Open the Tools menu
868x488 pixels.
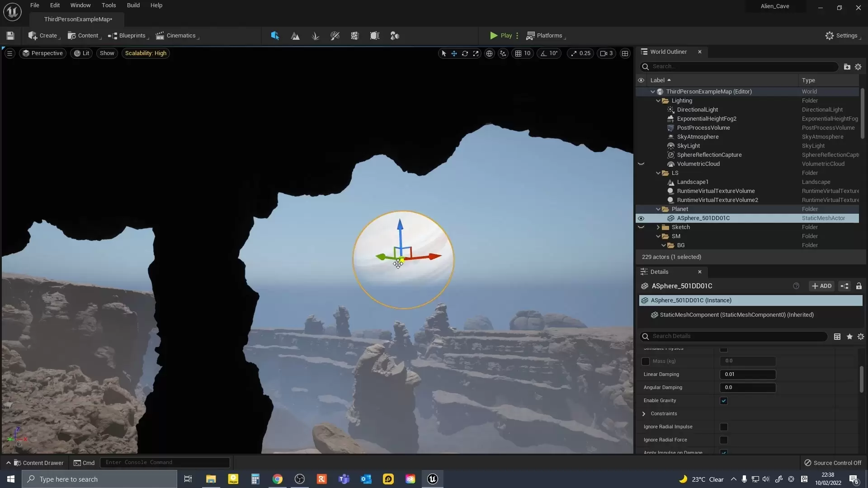(x=108, y=5)
